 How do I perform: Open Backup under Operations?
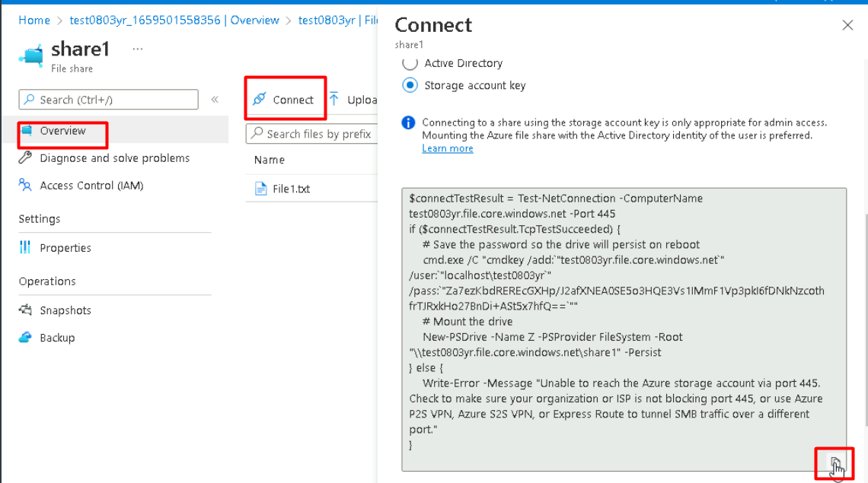(x=57, y=338)
